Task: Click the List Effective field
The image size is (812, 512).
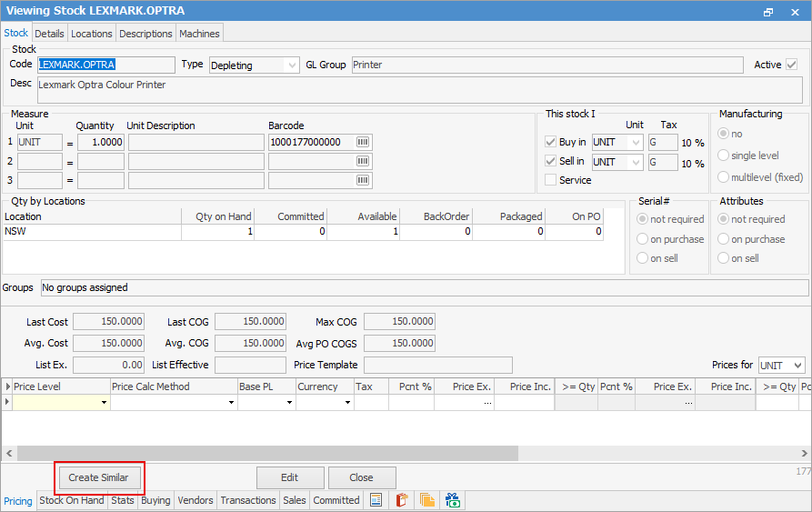Action: point(250,365)
